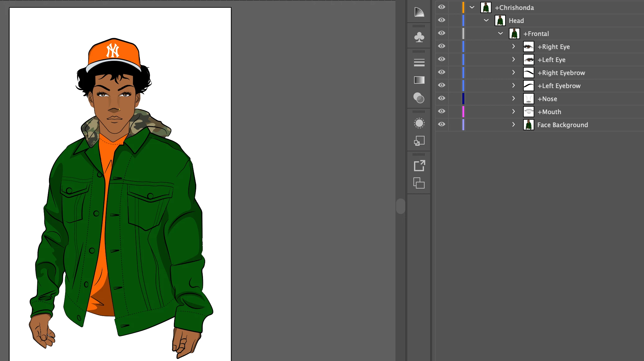Click the magenta color strip on +Mouth

coord(463,112)
